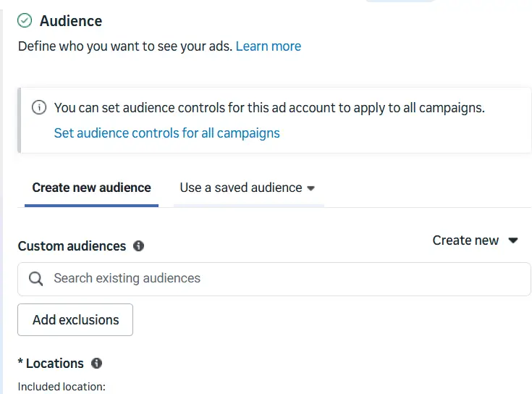Screen dimensions: 532x394
Task: Click the 'Define who you want' description text
Action: coord(124,46)
